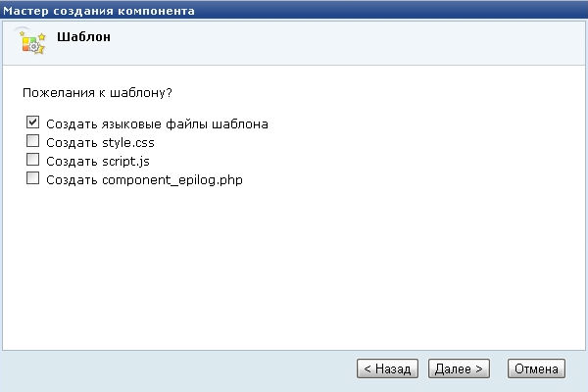Click the blank title bar area at right
The width and height of the screenshot is (588, 392).
point(441,11)
